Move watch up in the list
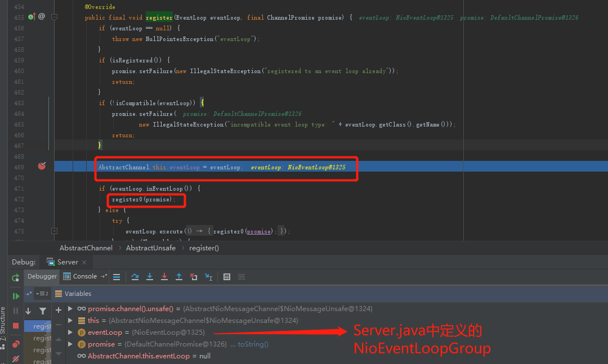The height and width of the screenshot is (364, 608). click(x=58, y=339)
